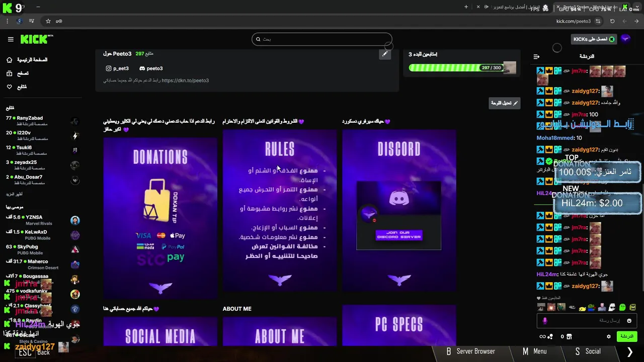644x362 pixels.
Task: Open the emoji picker in chat input
Action: point(629,321)
